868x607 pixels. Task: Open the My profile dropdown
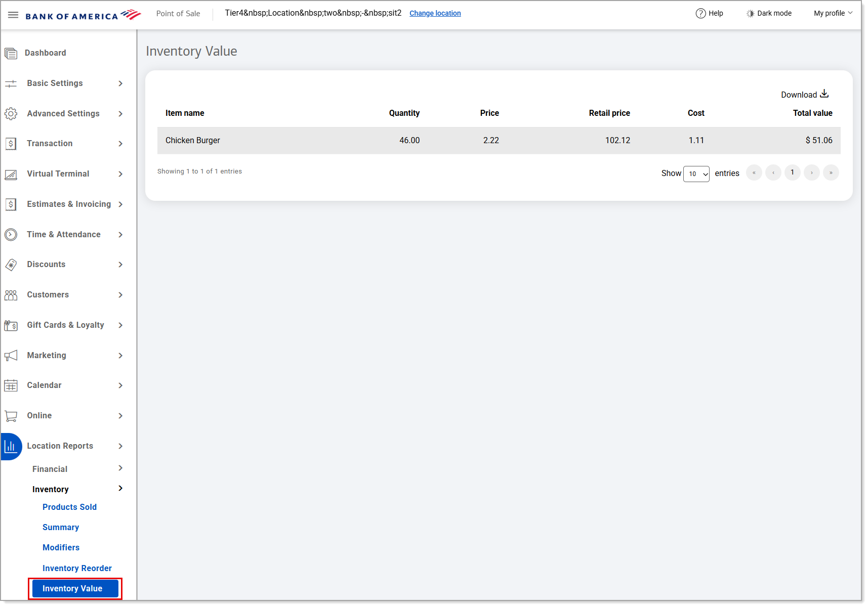833,14
